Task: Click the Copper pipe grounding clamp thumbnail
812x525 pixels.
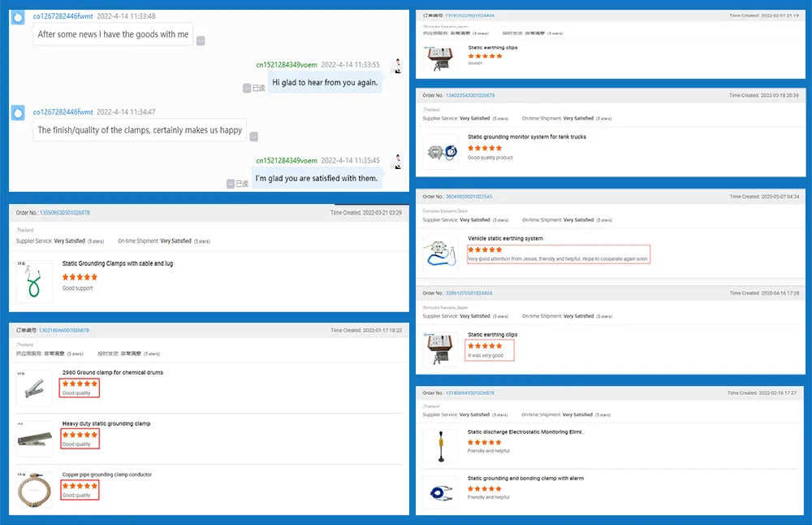Action: (34, 490)
